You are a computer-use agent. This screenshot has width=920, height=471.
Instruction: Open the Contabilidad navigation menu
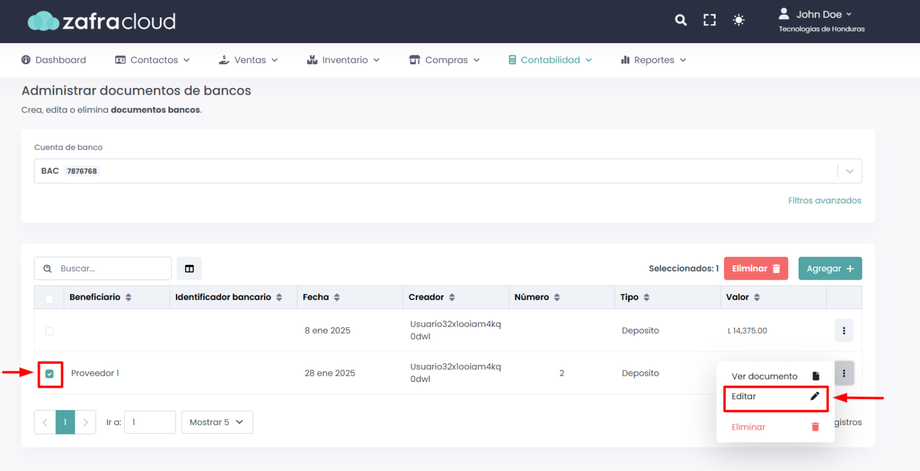[550, 60]
